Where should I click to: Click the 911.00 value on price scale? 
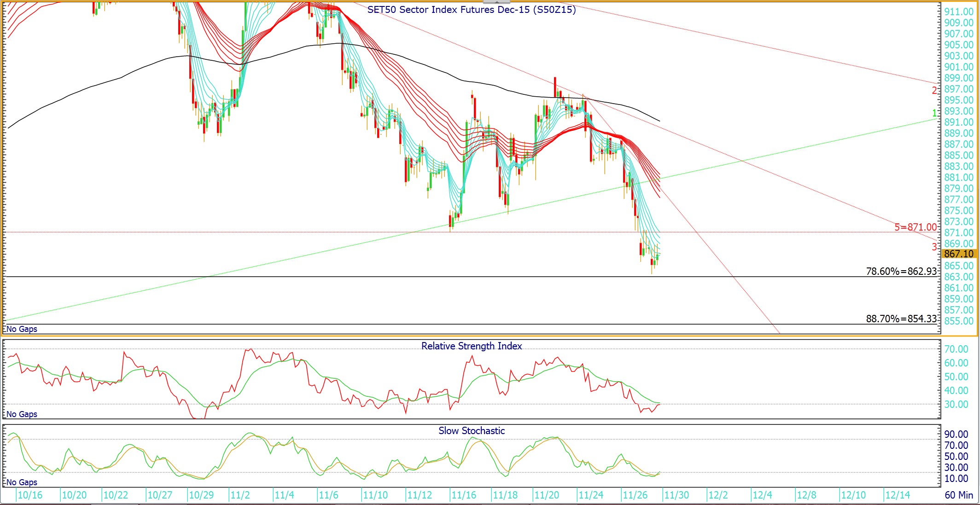[x=958, y=12]
